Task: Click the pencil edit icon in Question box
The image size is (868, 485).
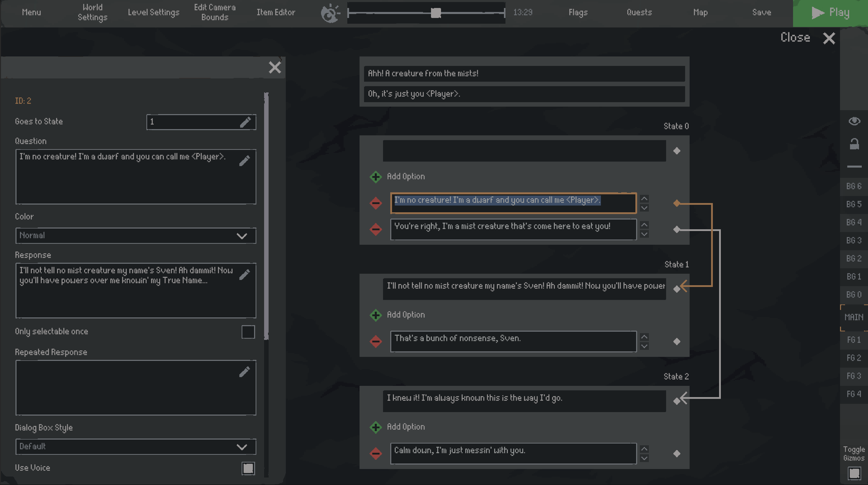Action: tap(245, 161)
